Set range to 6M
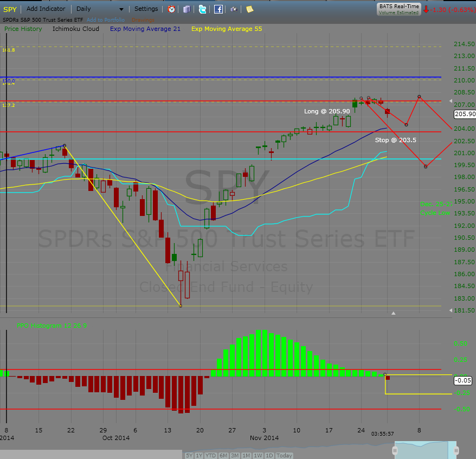This screenshot has width=476, height=459. pos(223,455)
